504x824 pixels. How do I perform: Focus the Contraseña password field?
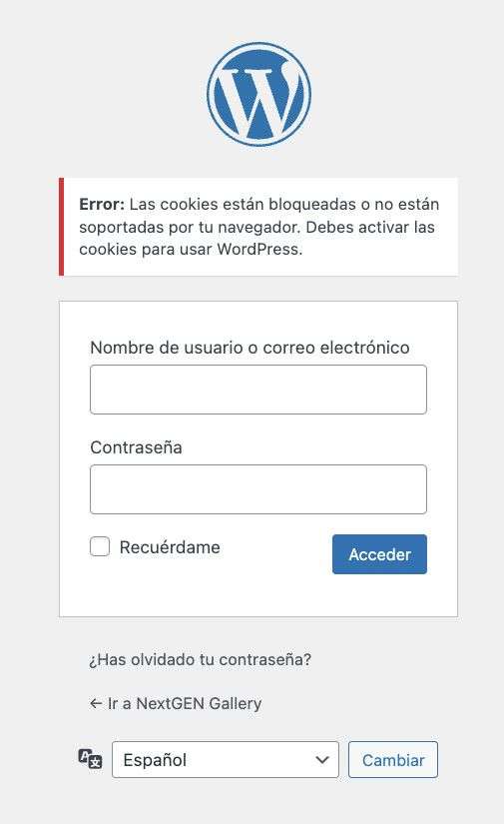pos(258,489)
